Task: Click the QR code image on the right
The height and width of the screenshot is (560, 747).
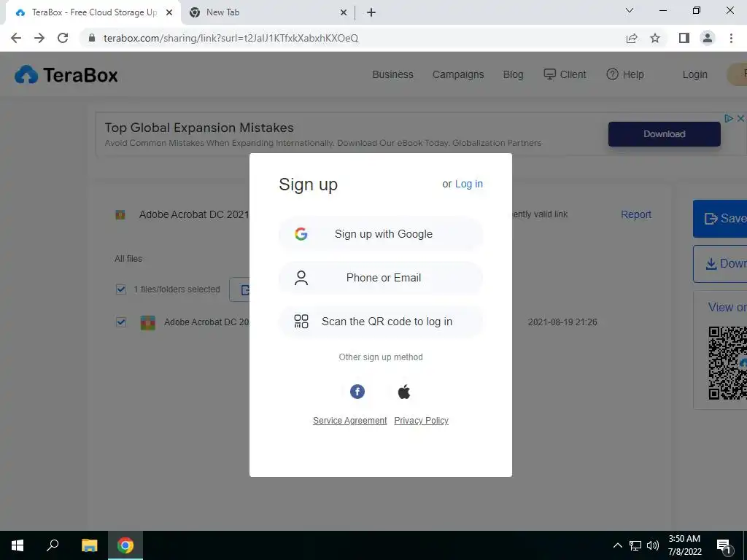Action: [727, 363]
